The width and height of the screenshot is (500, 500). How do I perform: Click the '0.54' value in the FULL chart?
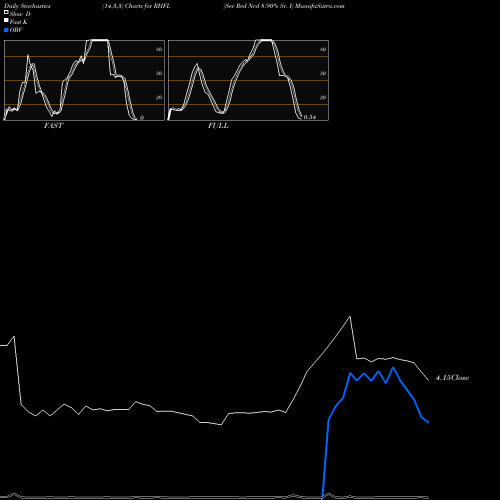tap(310, 117)
